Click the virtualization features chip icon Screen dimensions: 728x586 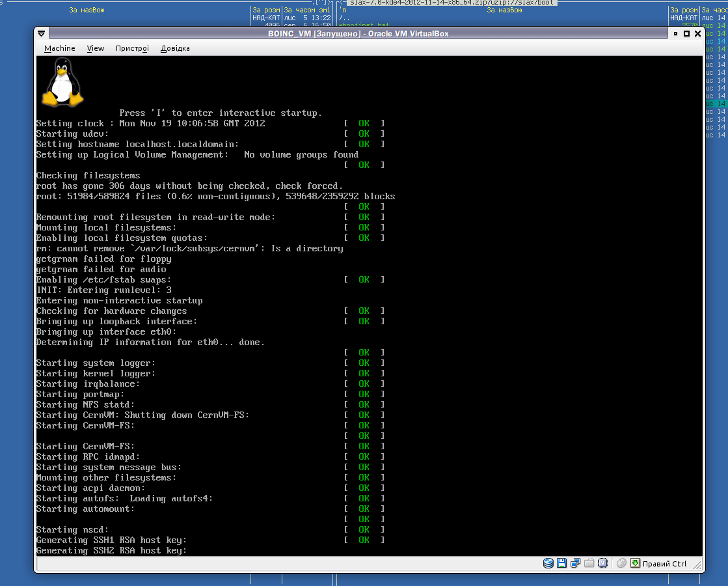tap(602, 563)
